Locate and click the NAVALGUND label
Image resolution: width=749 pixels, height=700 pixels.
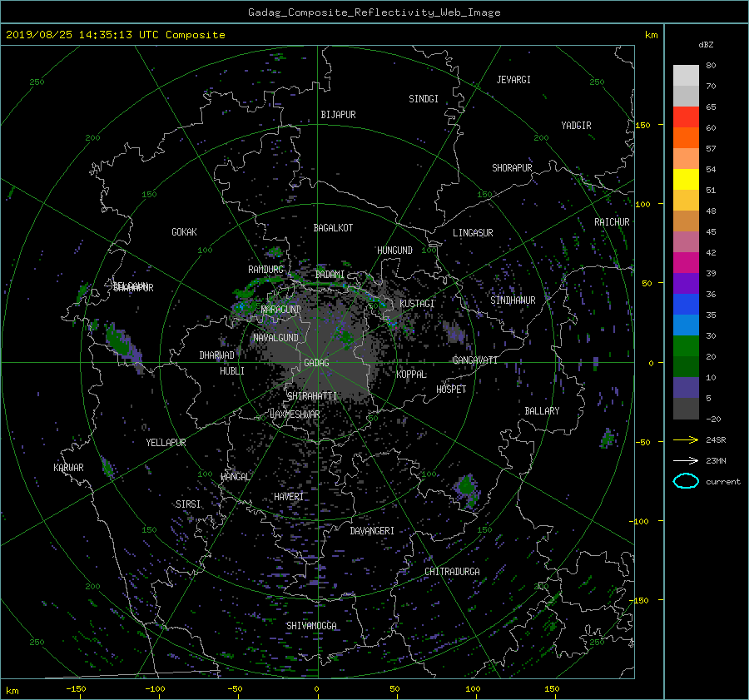275,338
